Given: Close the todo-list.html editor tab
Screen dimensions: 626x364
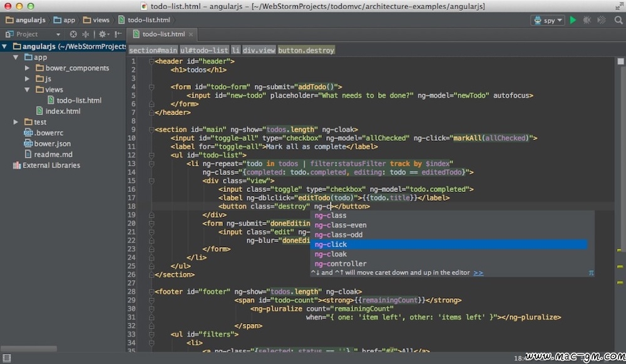Looking at the screenshot, I should [191, 34].
